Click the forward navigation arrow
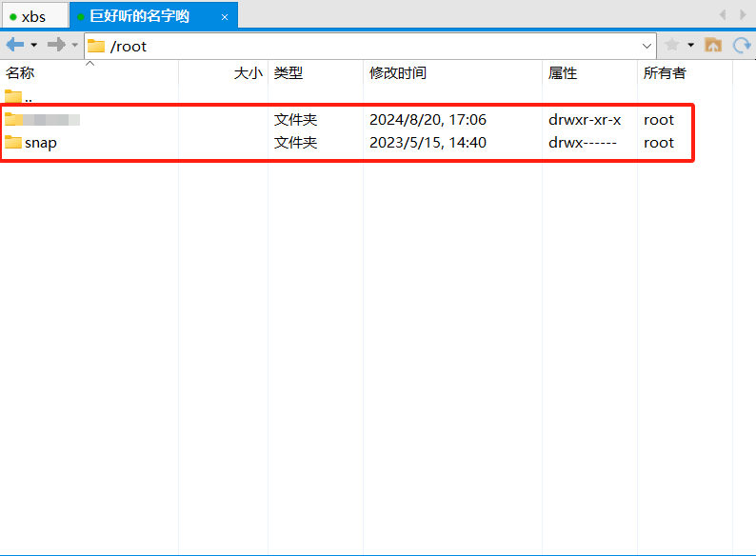756x556 pixels. point(56,45)
